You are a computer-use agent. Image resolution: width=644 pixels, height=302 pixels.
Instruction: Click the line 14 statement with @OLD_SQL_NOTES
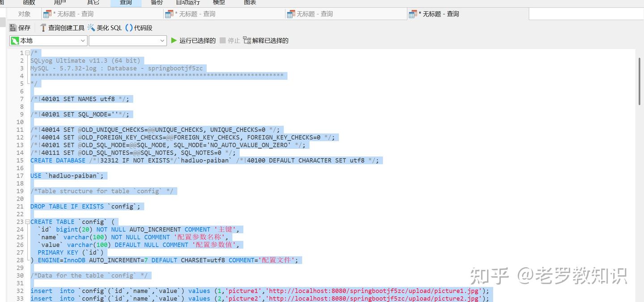[x=133, y=152]
